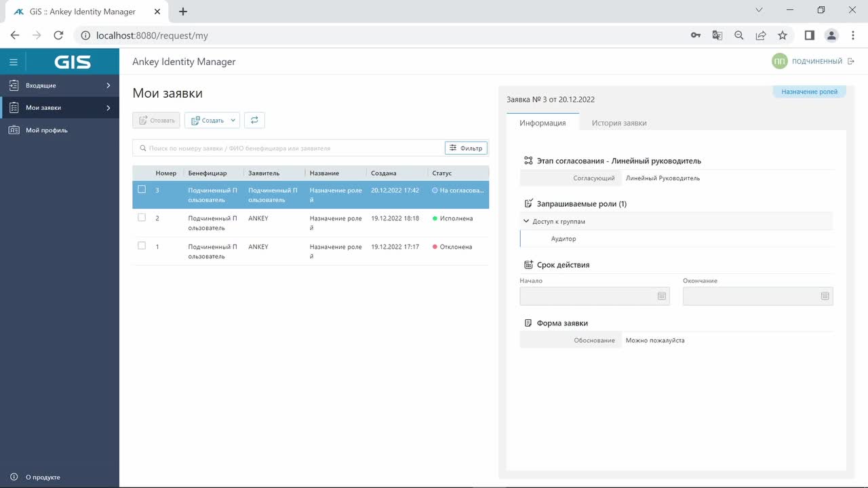Open Мой профиль icon in sidebar
The height and width of the screenshot is (488, 868).
pos(14,130)
